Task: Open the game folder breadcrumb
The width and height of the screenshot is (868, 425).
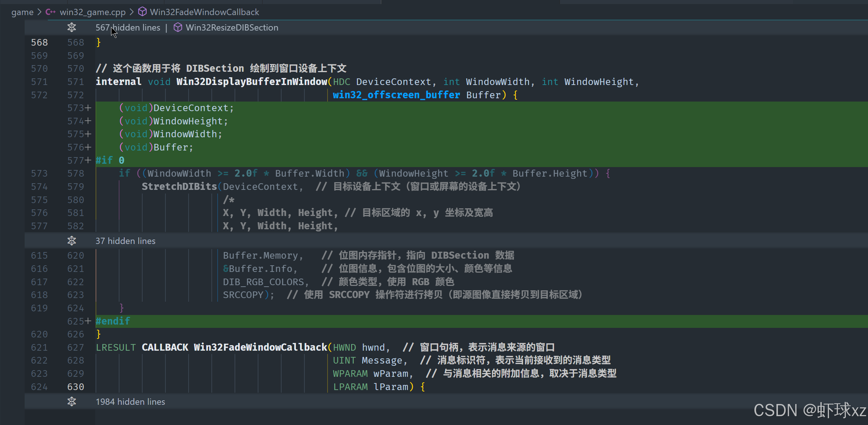Action: pyautogui.click(x=22, y=12)
